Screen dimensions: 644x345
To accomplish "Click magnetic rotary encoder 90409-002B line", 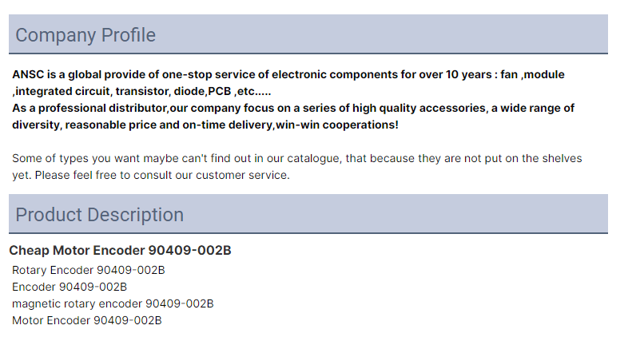I will tap(113, 304).
